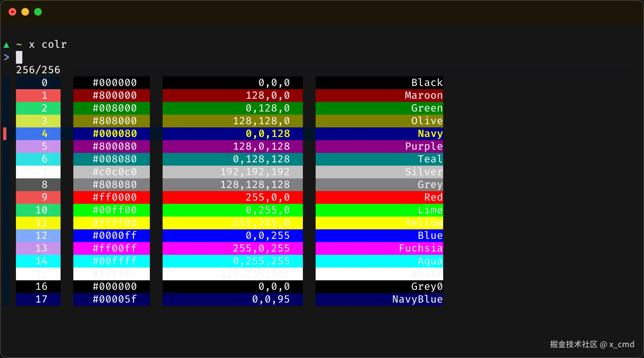Click the color name 'Black'

427,83
